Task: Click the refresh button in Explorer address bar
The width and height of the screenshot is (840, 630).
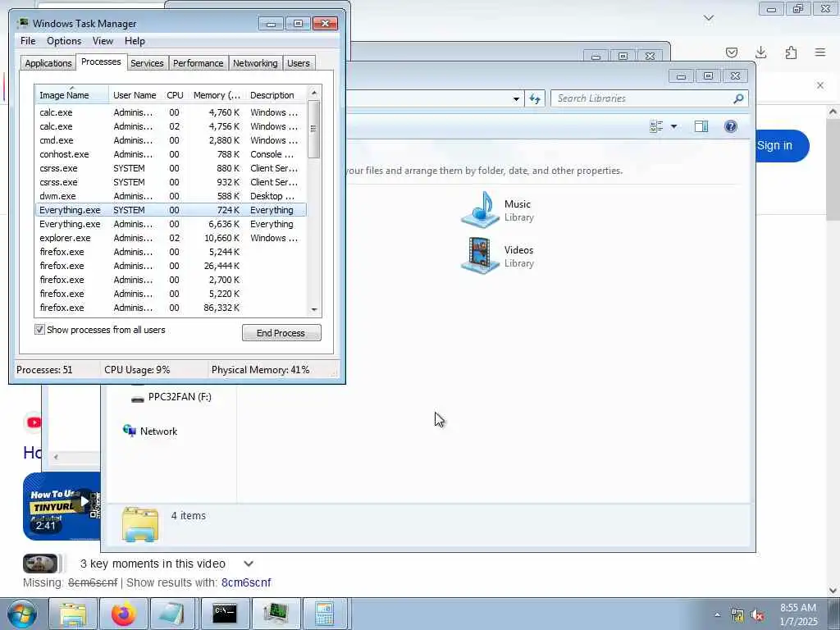Action: click(535, 98)
